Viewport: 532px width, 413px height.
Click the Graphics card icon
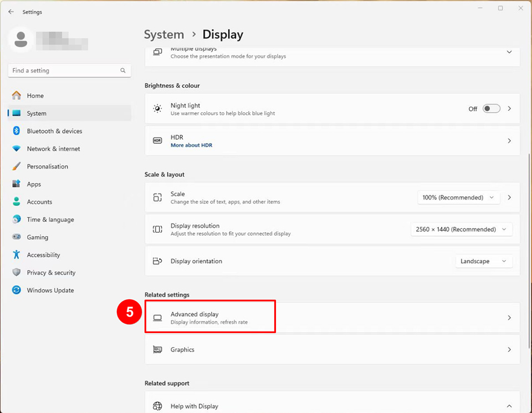coord(157,350)
